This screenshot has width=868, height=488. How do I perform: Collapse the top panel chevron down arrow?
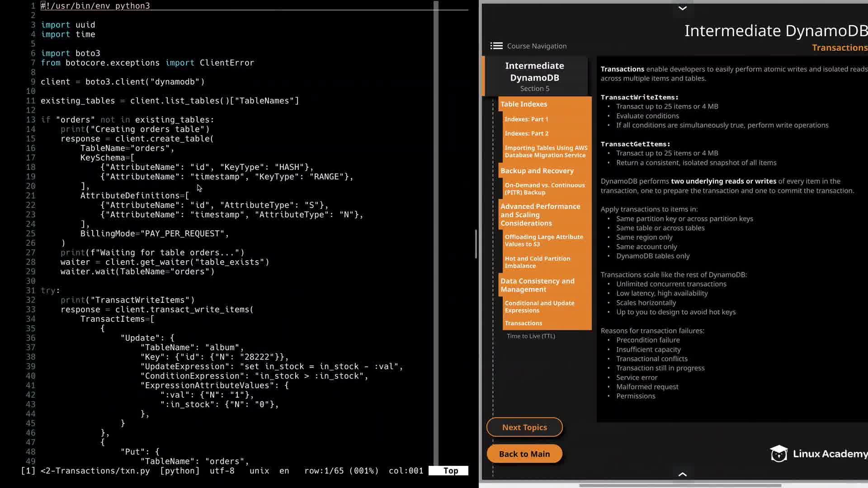[682, 8]
